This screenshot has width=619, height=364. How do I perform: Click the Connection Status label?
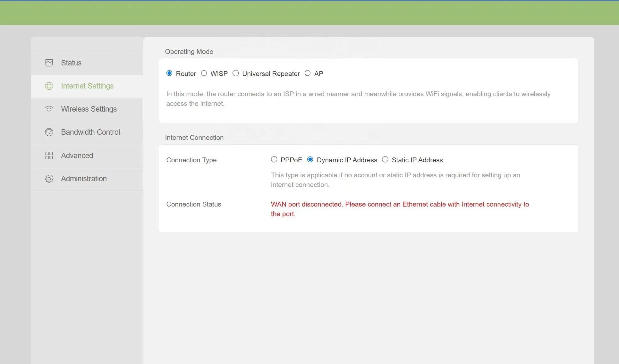point(194,204)
